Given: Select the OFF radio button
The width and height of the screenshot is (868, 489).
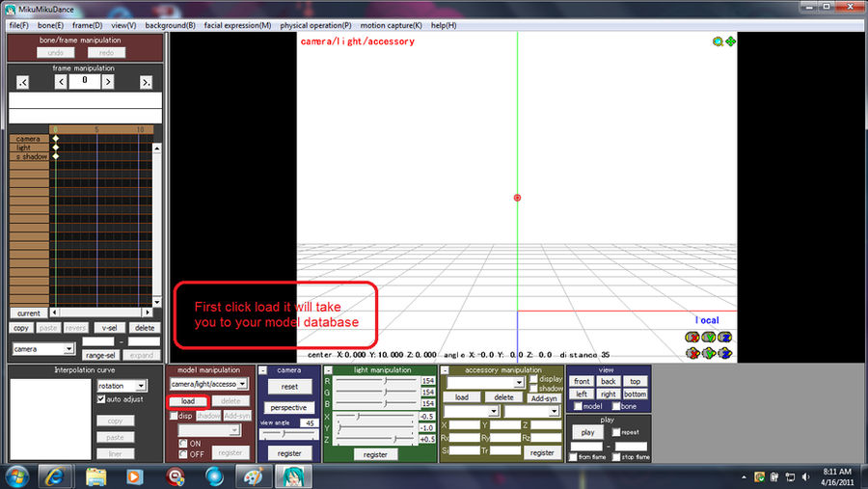Looking at the screenshot, I should [182, 454].
